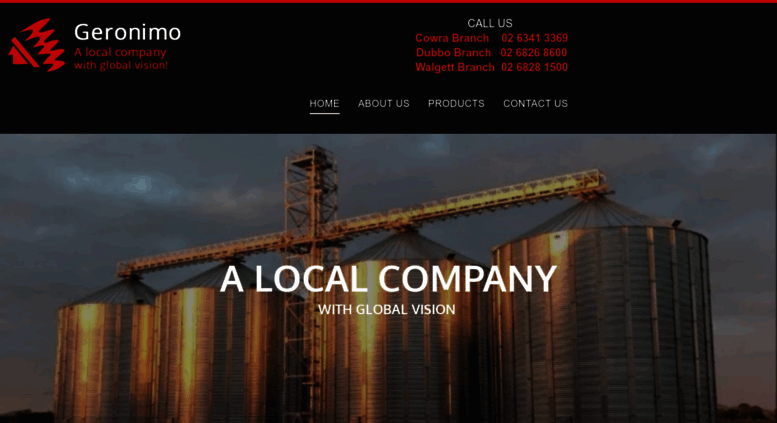Go to the Home menu item
Viewport: 777px width, 423px height.
pyautogui.click(x=325, y=104)
